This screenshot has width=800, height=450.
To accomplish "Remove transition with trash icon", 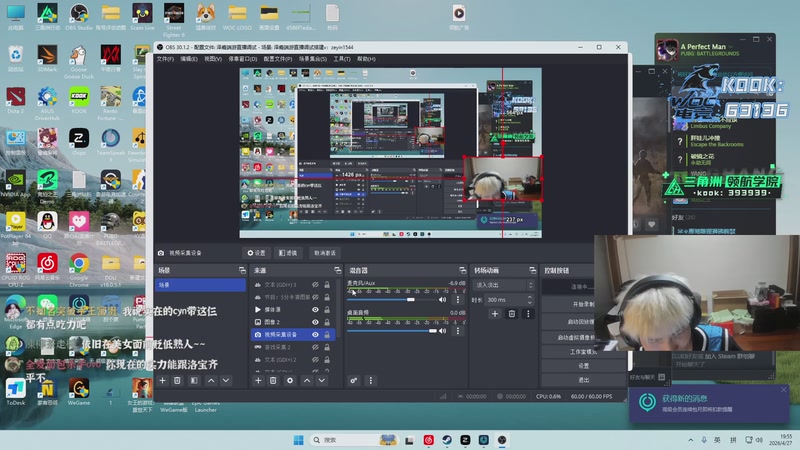I will [x=512, y=314].
